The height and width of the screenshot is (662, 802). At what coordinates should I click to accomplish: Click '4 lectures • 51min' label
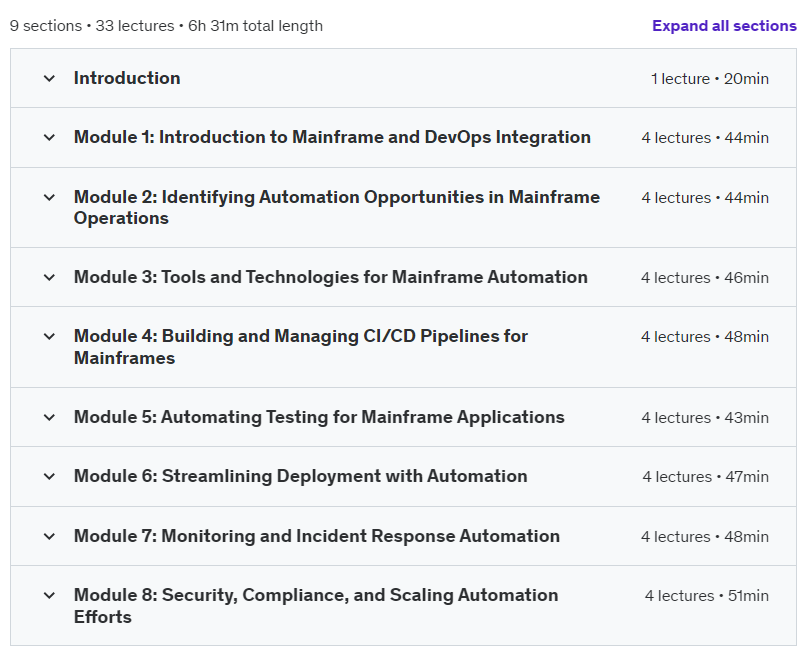[x=706, y=595]
